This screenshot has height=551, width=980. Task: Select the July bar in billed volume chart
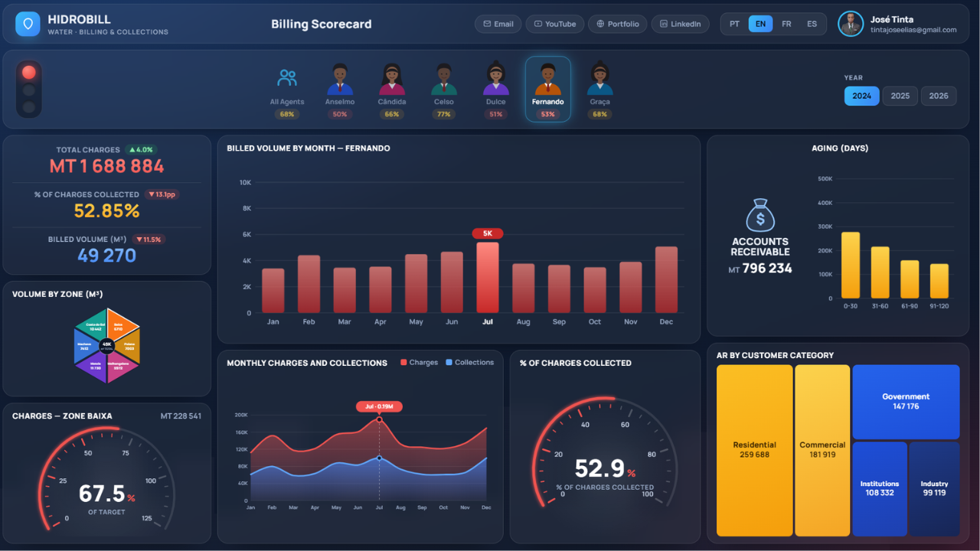(488, 277)
